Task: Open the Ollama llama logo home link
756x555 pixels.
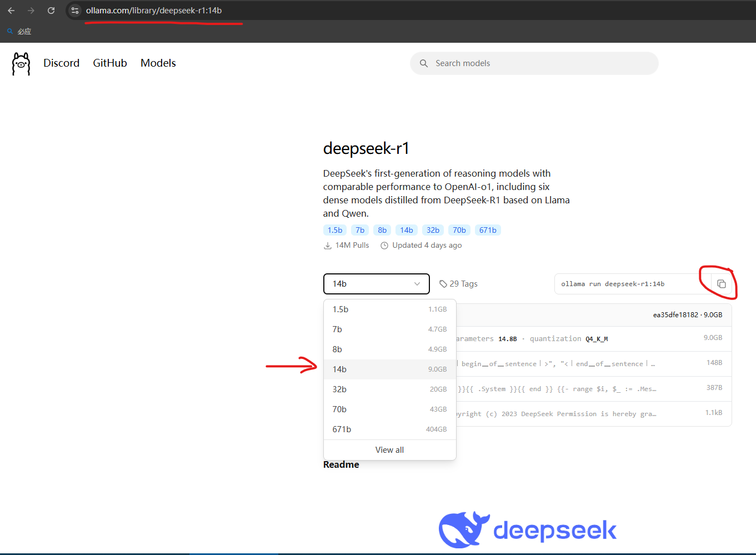Action: point(21,64)
